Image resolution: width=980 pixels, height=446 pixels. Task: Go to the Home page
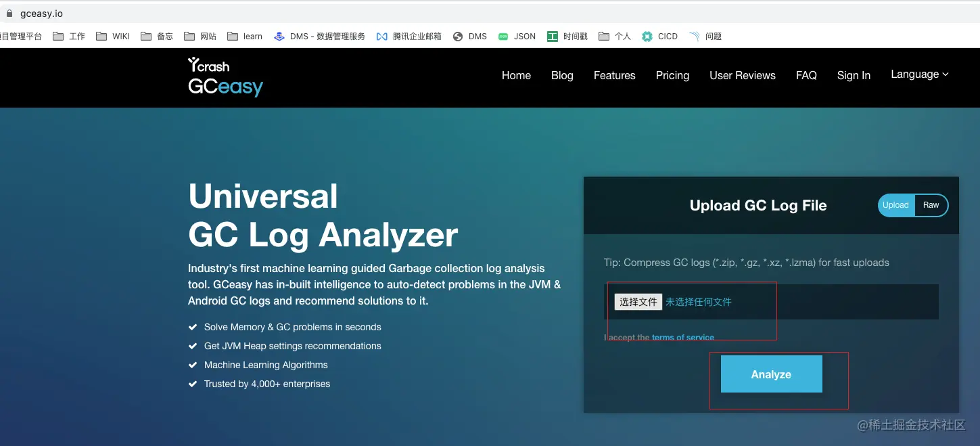516,76
